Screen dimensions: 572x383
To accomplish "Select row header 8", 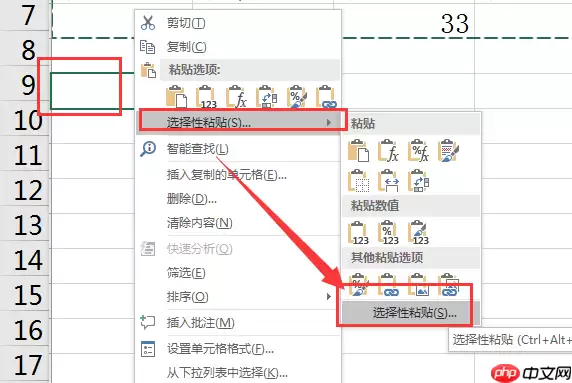I will click(x=25, y=49).
